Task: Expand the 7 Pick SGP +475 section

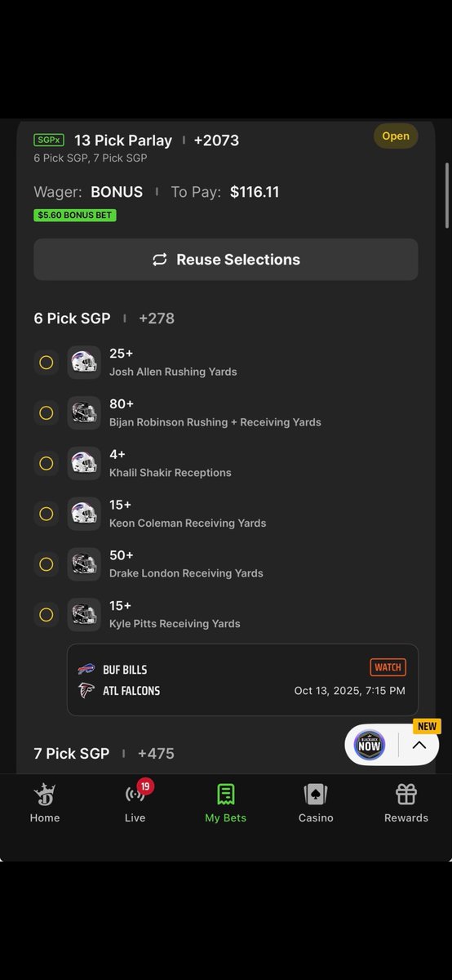Action: (x=104, y=753)
